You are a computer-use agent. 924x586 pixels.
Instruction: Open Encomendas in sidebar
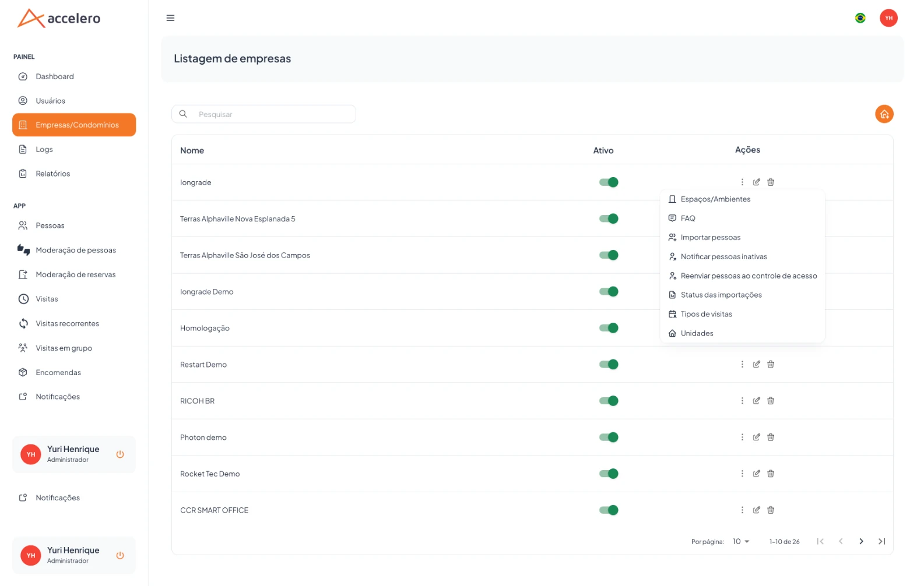74,373
